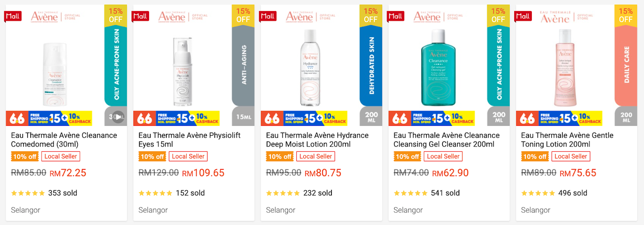Image resolution: width=644 pixels, height=225 pixels.
Task: Click the 66 sale badge on Hydrance Lotion
Action: click(x=272, y=118)
